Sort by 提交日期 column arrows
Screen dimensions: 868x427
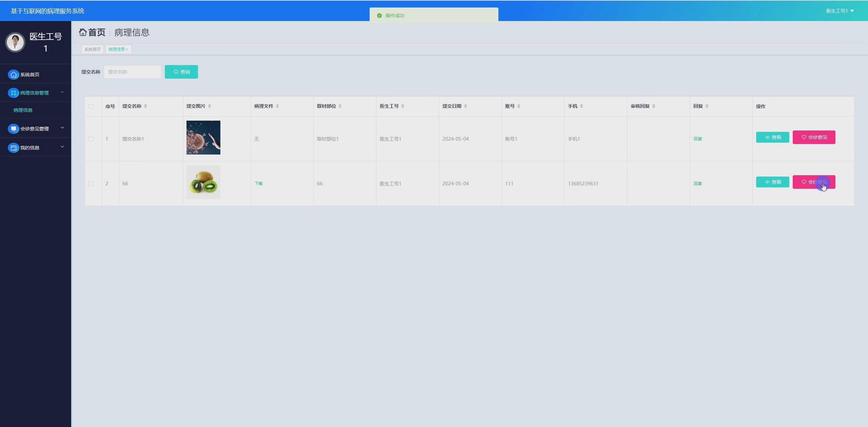click(x=466, y=106)
